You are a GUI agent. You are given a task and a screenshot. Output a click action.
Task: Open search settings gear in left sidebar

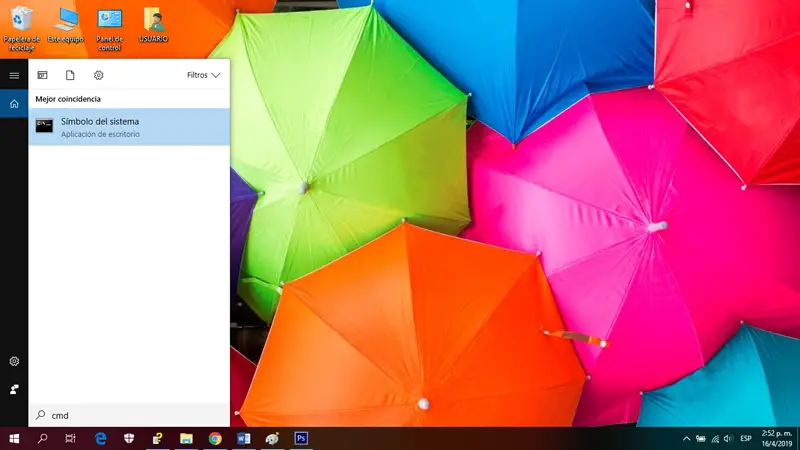[14, 361]
